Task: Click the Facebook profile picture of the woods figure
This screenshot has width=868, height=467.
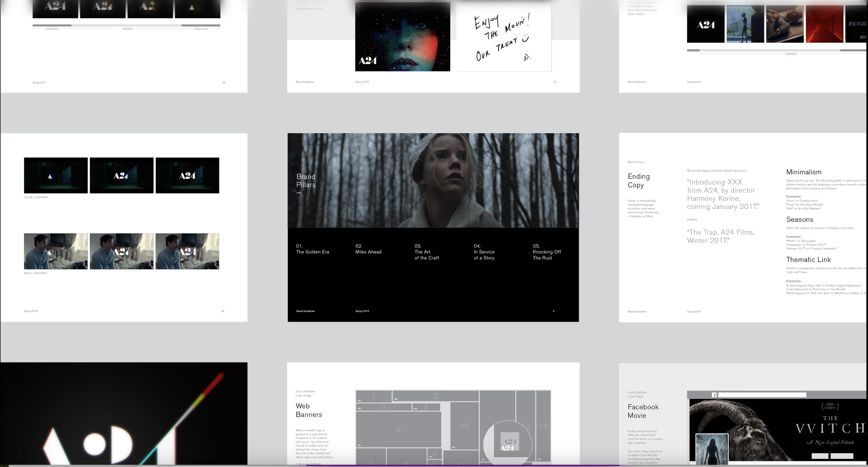Action: tap(712, 449)
